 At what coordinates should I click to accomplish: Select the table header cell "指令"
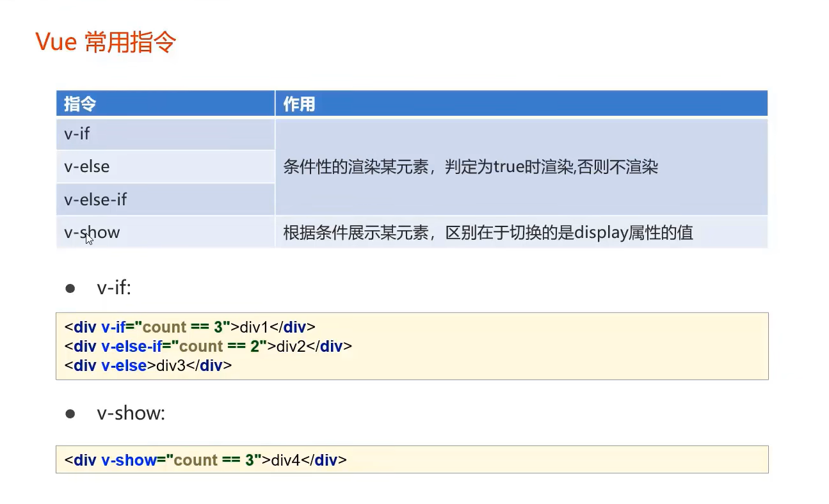166,104
